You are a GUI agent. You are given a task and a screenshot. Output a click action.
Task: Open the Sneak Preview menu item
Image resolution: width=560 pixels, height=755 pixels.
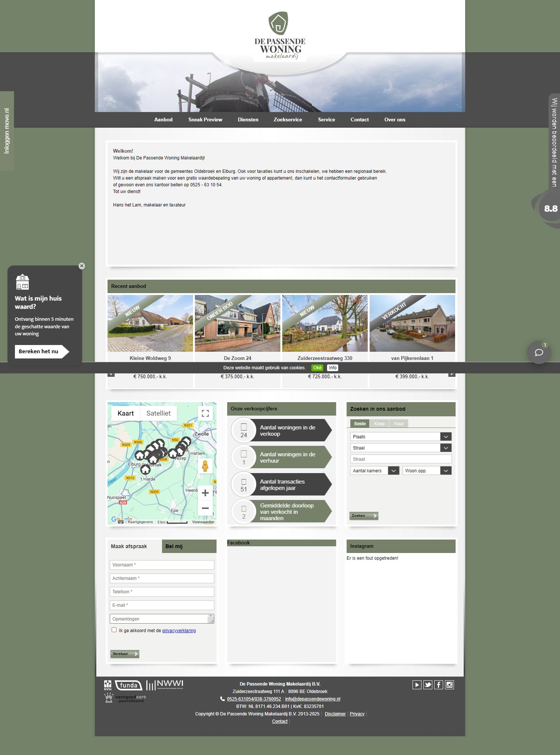pyautogui.click(x=205, y=119)
